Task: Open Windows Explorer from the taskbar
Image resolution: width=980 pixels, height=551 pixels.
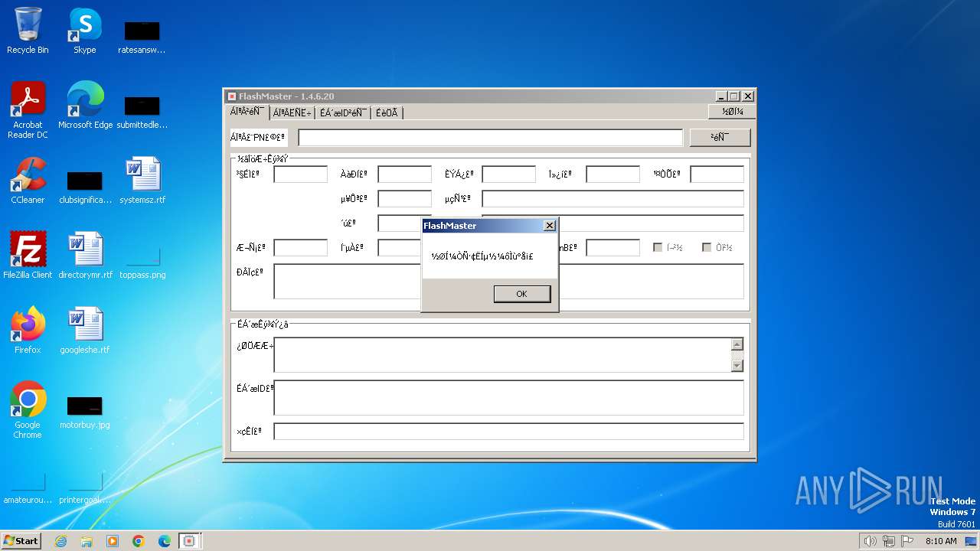Action: tap(87, 541)
